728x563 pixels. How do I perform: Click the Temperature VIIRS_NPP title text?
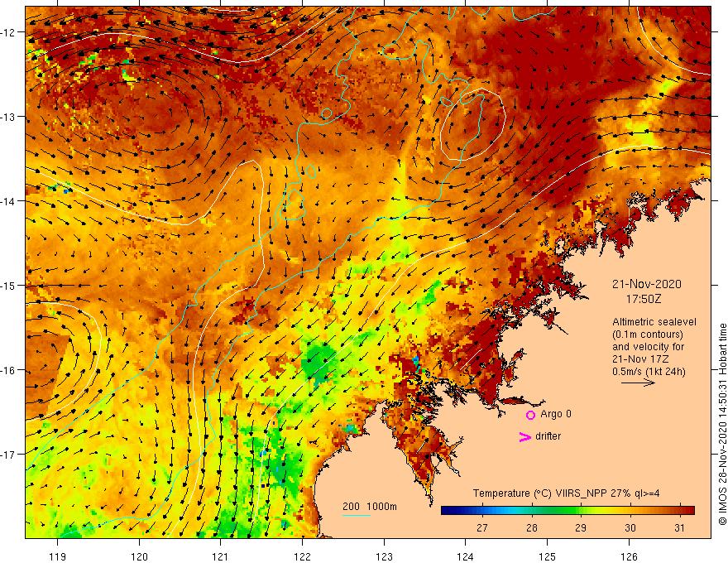tap(566, 493)
